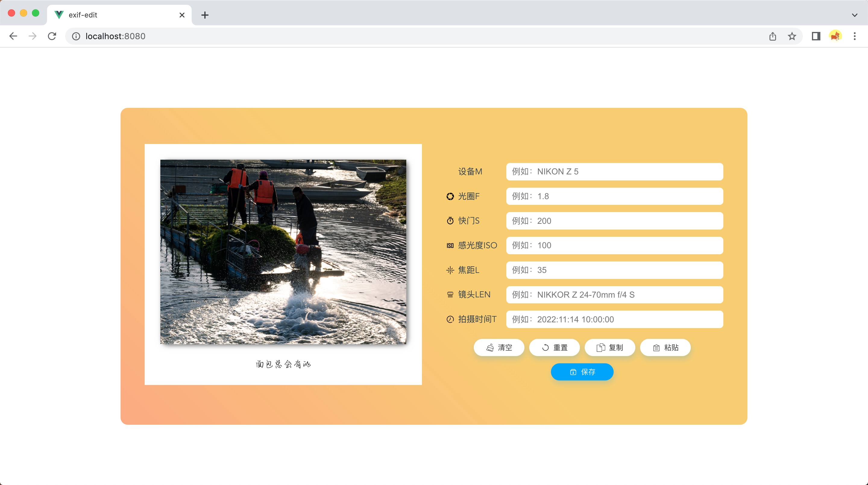
Task: Focus the 设备M device input field
Action: (614, 172)
